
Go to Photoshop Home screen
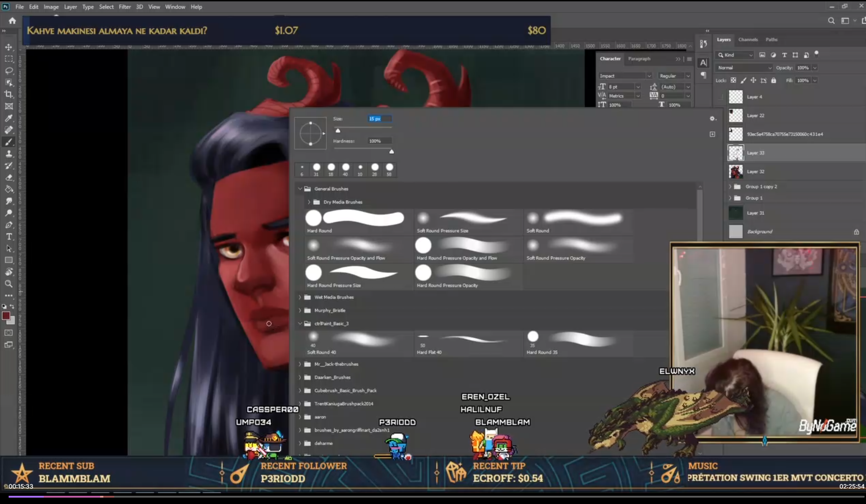pos(12,20)
